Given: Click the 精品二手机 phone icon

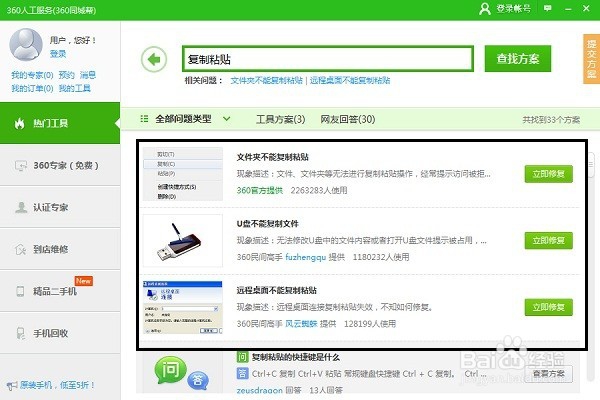Looking at the screenshot, I should pyautogui.click(x=20, y=291).
